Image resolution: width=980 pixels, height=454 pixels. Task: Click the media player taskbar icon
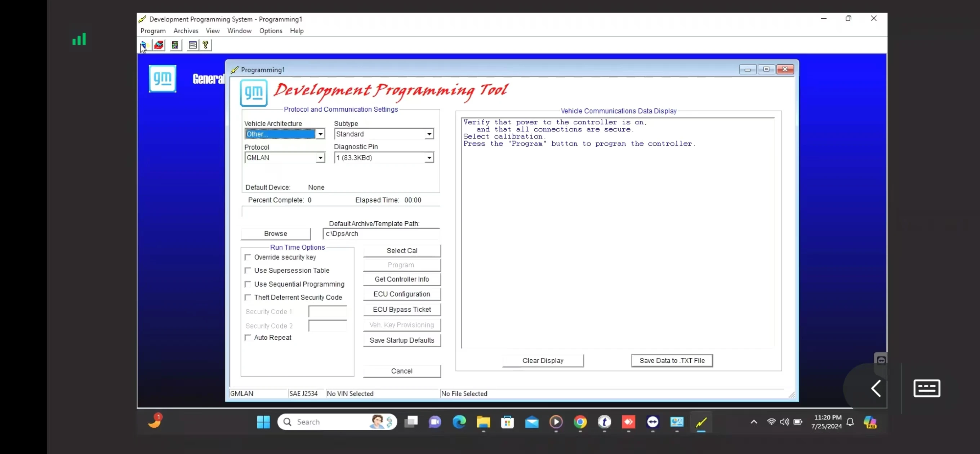[x=556, y=422]
